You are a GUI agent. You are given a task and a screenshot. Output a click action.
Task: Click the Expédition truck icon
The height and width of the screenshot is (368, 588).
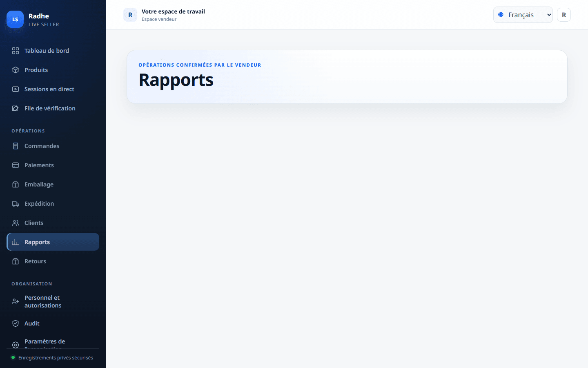(x=16, y=204)
